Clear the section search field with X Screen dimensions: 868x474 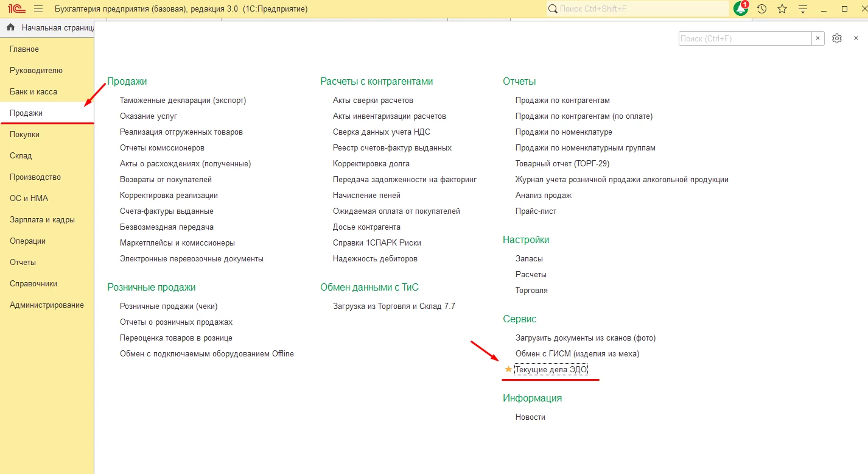(x=818, y=38)
